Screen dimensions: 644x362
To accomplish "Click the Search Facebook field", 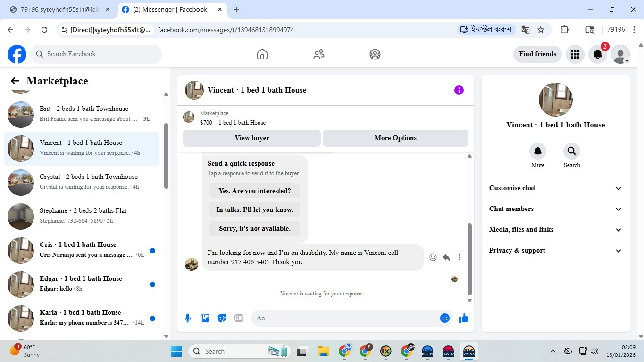I will point(96,54).
